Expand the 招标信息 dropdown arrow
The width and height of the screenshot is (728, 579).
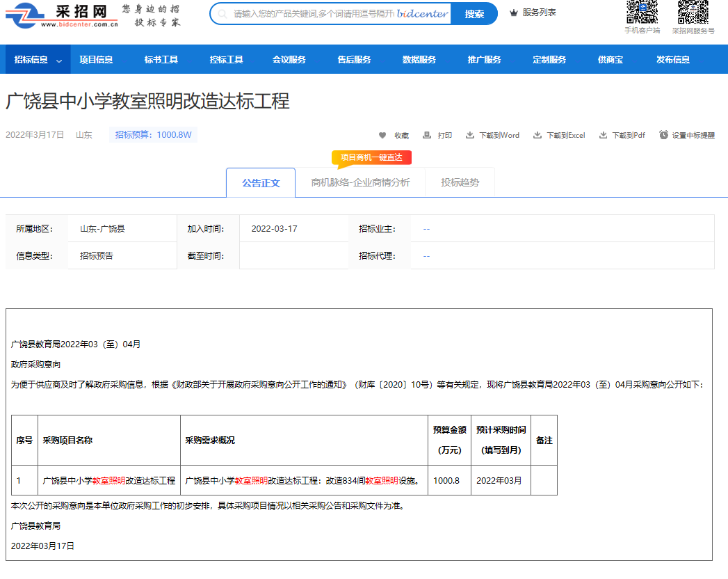(x=59, y=61)
